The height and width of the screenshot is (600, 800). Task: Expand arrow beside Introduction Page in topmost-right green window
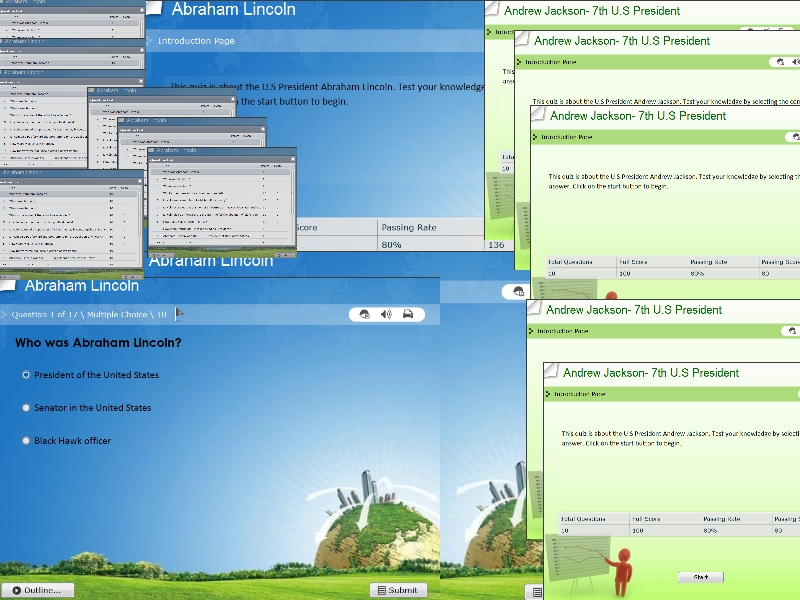(489, 32)
